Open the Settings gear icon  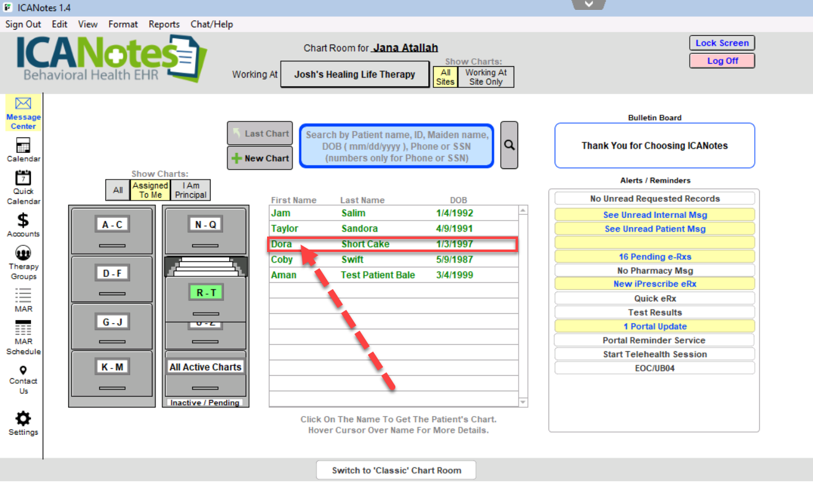click(23, 418)
